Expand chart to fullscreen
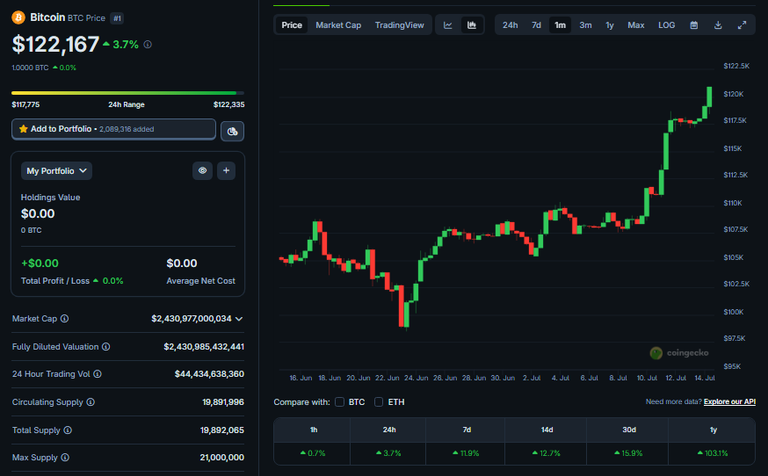The width and height of the screenshot is (768, 476). pos(742,25)
